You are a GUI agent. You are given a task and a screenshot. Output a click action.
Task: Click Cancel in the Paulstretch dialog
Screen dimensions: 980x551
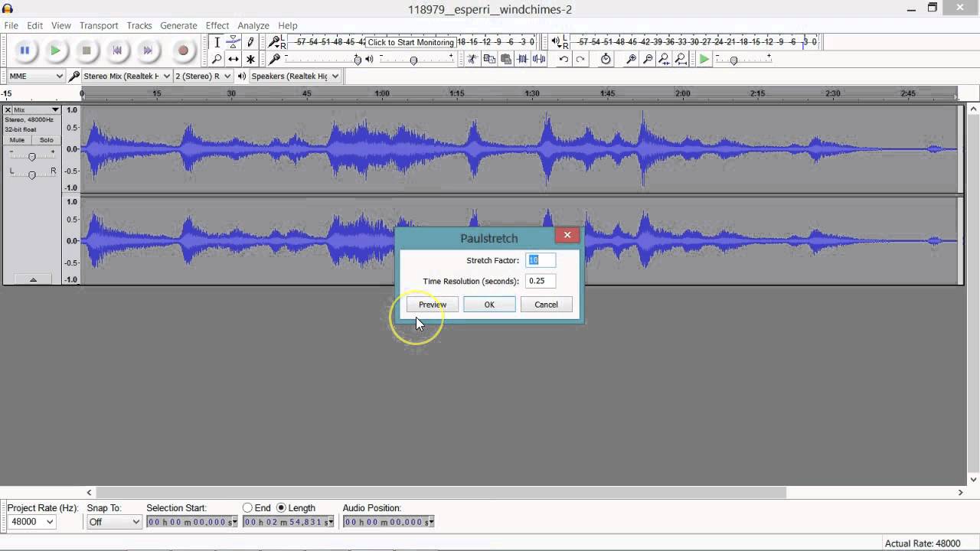click(x=546, y=305)
